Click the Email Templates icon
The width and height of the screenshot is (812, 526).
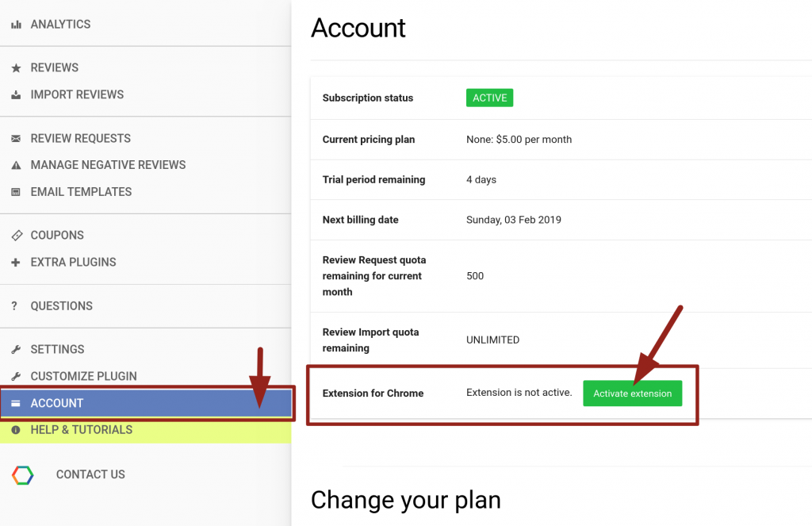point(16,192)
